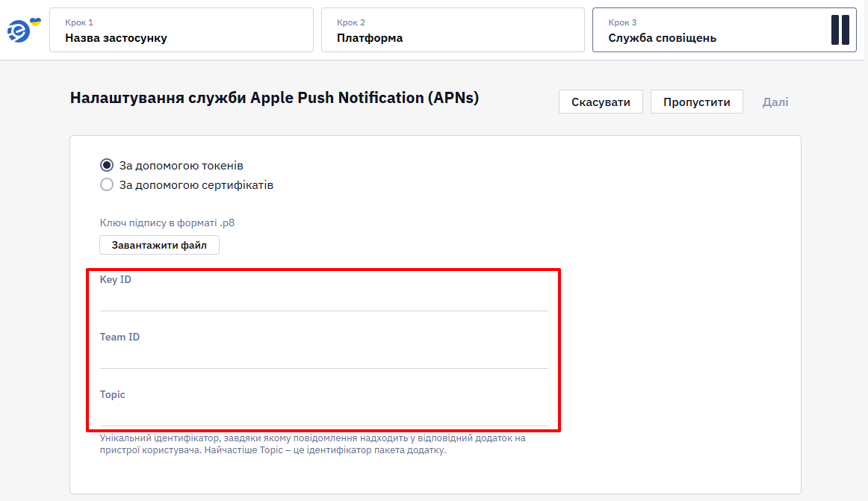Click the APNs settings heading
The image size is (868, 501).
pyautogui.click(x=274, y=97)
